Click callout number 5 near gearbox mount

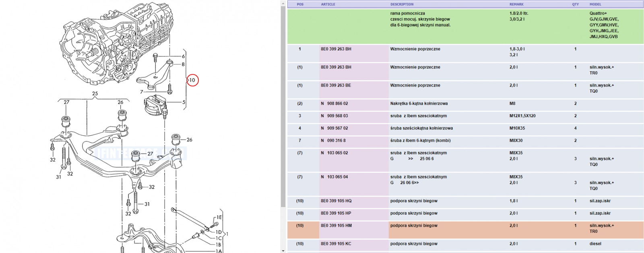tap(184, 102)
